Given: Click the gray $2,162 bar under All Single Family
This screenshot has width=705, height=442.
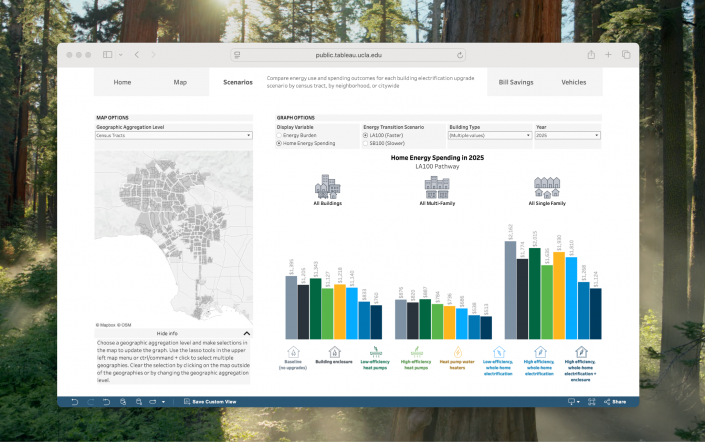Looking at the screenshot, I should coord(510,290).
